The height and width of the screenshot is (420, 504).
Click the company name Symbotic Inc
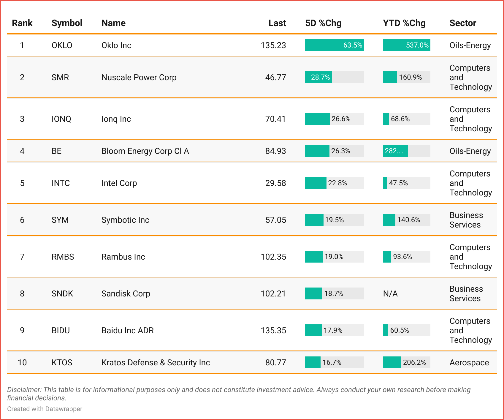pos(125,220)
